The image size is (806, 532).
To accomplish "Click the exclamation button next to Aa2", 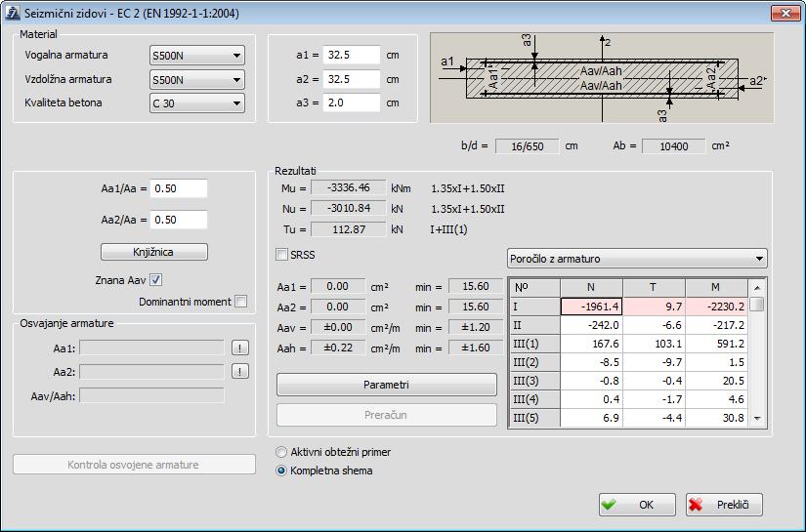I will pyautogui.click(x=240, y=371).
